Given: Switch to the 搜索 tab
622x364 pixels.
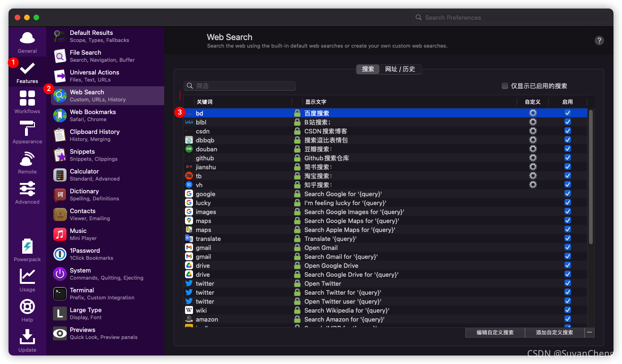Looking at the screenshot, I should click(368, 69).
